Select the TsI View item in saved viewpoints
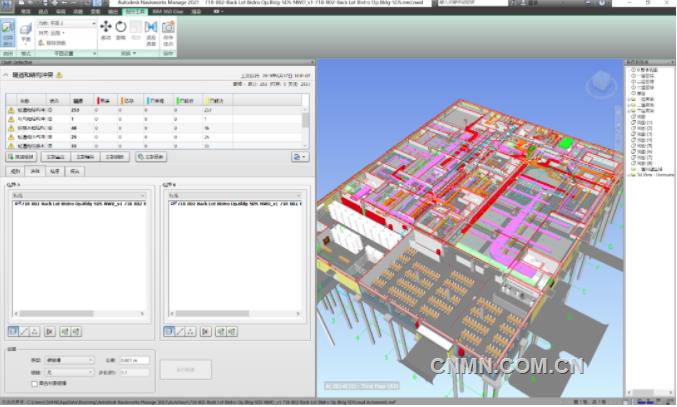 (x=648, y=174)
